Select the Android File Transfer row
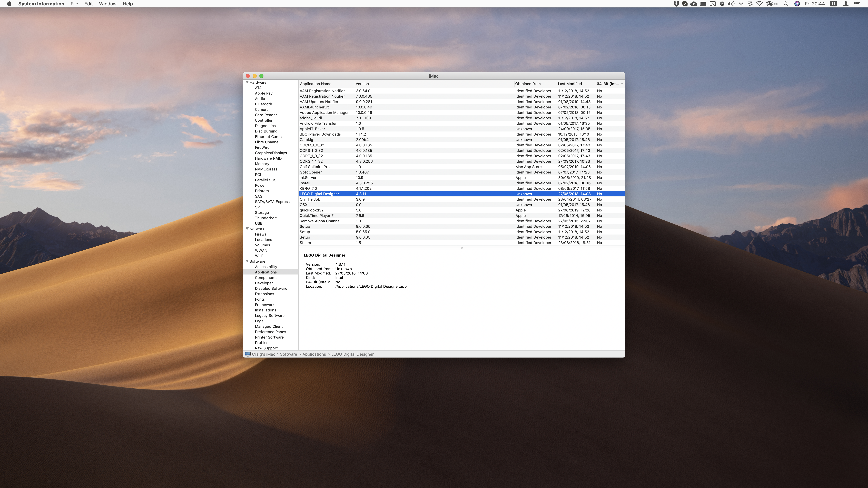 click(462, 124)
